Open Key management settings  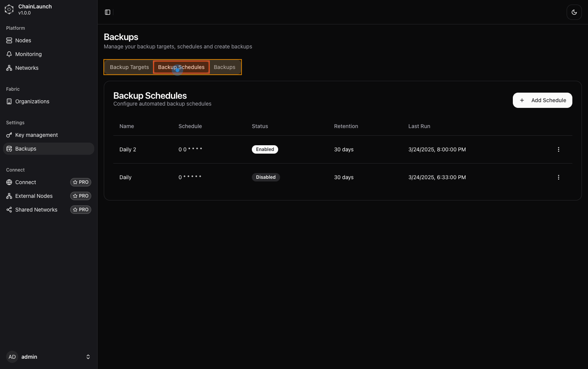coord(36,135)
